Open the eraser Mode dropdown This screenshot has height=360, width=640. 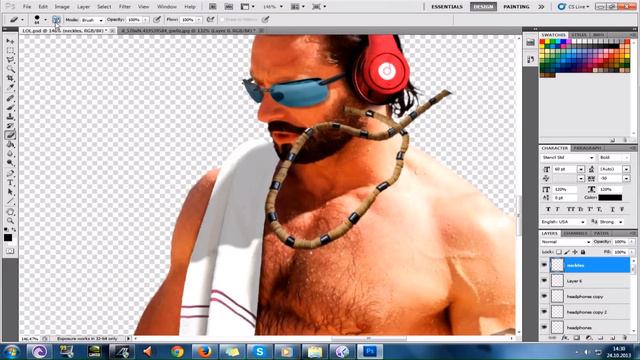tap(92, 20)
